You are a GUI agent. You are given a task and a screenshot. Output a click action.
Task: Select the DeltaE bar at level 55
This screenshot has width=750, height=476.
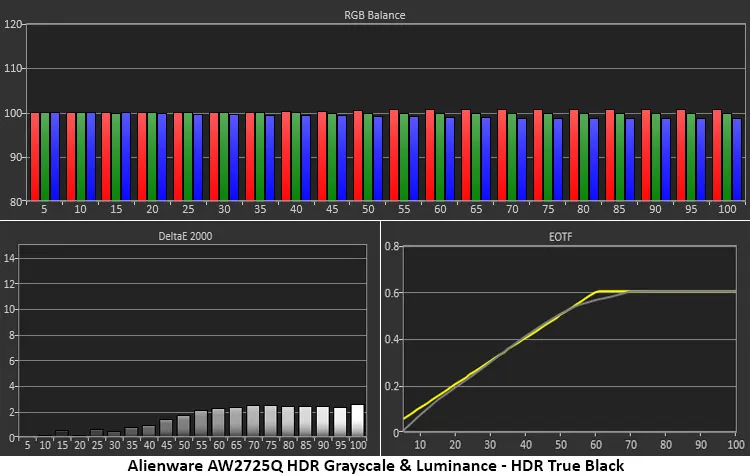pos(201,423)
